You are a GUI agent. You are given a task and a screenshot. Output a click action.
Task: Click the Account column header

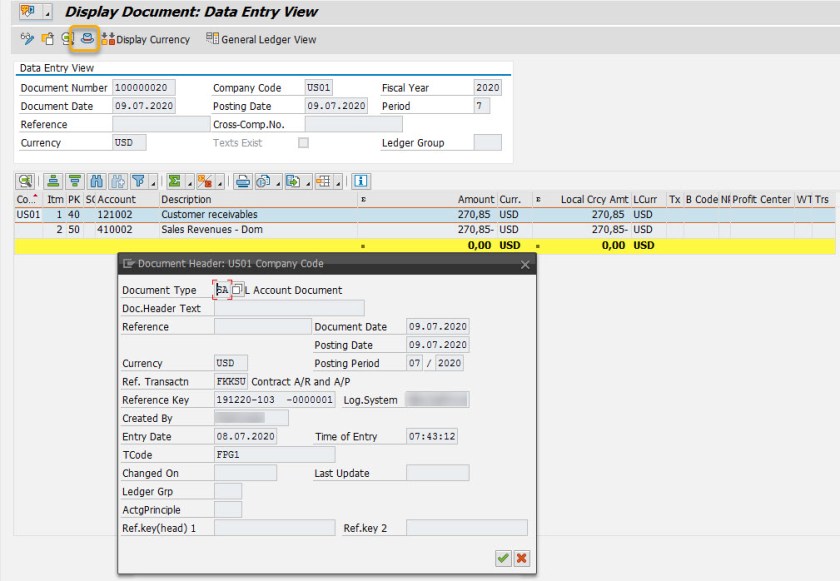coord(116,199)
